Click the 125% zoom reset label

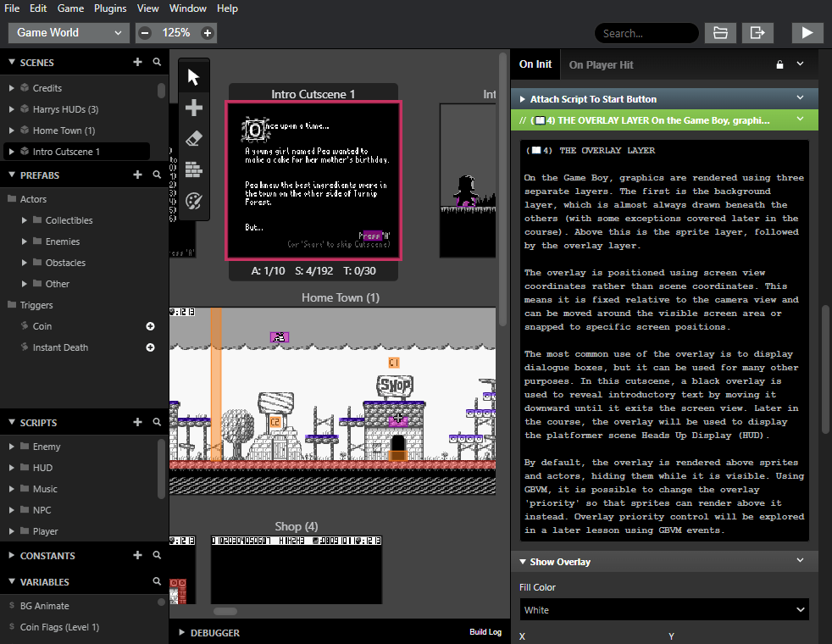pos(176,33)
